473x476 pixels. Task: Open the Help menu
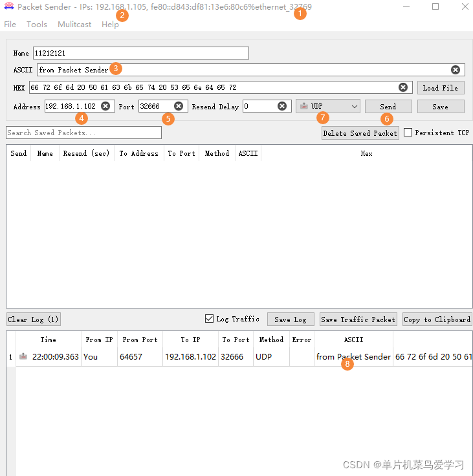click(110, 25)
